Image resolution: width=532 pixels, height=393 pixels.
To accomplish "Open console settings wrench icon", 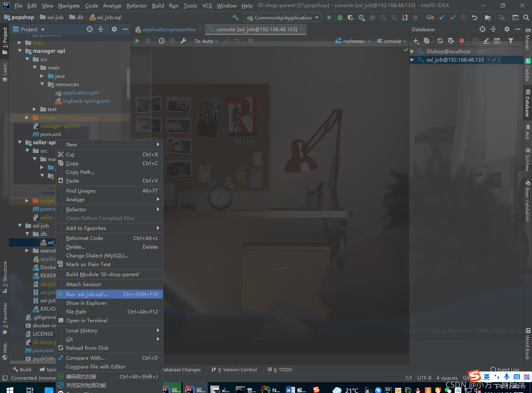I will (x=183, y=41).
